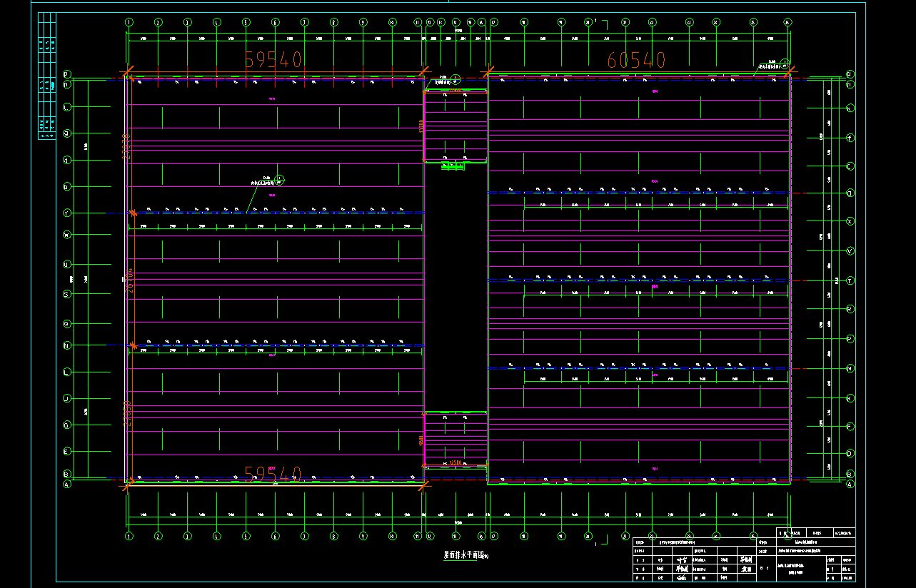Viewport: 916px width, 588px height.
Task: Select the orange 60540 dimension text
Action: click(x=636, y=60)
